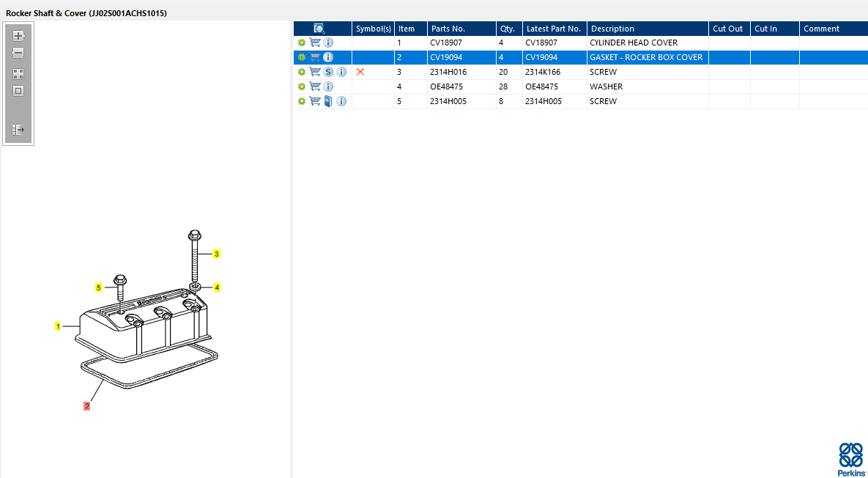The width and height of the screenshot is (868, 478).
Task: Click the Latest Part No. column header
Action: pos(554,29)
